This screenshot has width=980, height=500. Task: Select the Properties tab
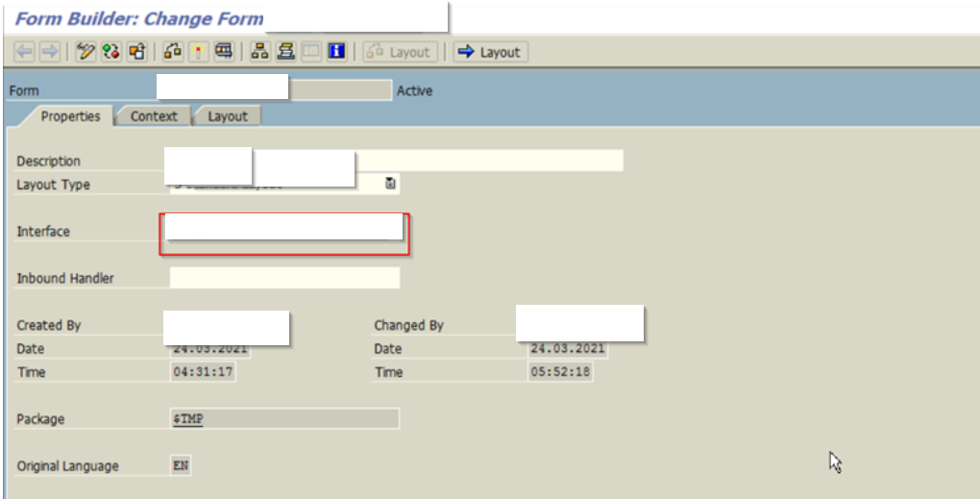pos(70,116)
